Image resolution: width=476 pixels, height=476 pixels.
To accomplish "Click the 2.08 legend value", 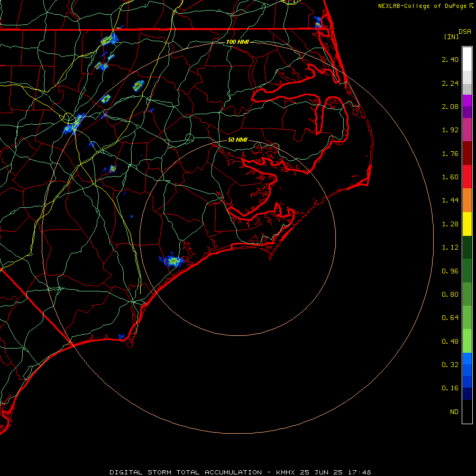I will [x=450, y=106].
